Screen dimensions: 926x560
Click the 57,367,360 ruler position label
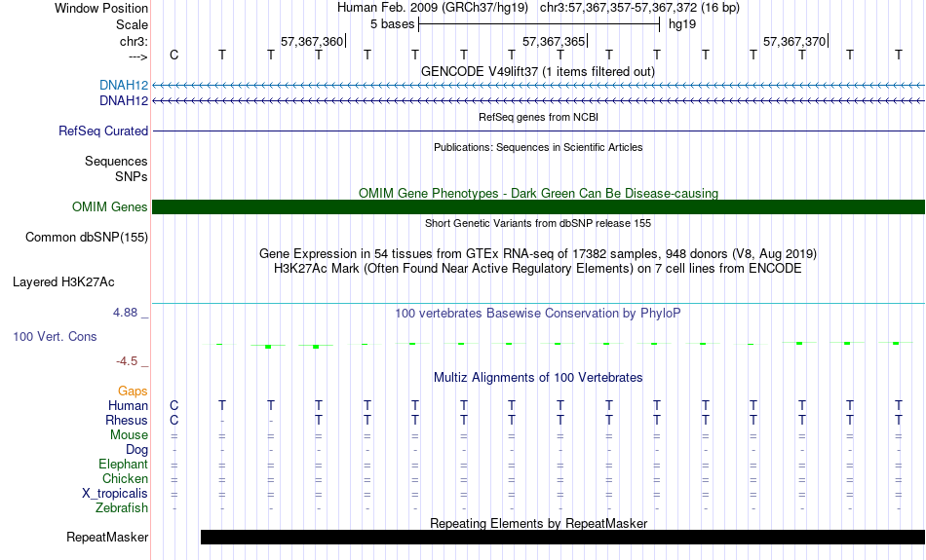[311, 41]
